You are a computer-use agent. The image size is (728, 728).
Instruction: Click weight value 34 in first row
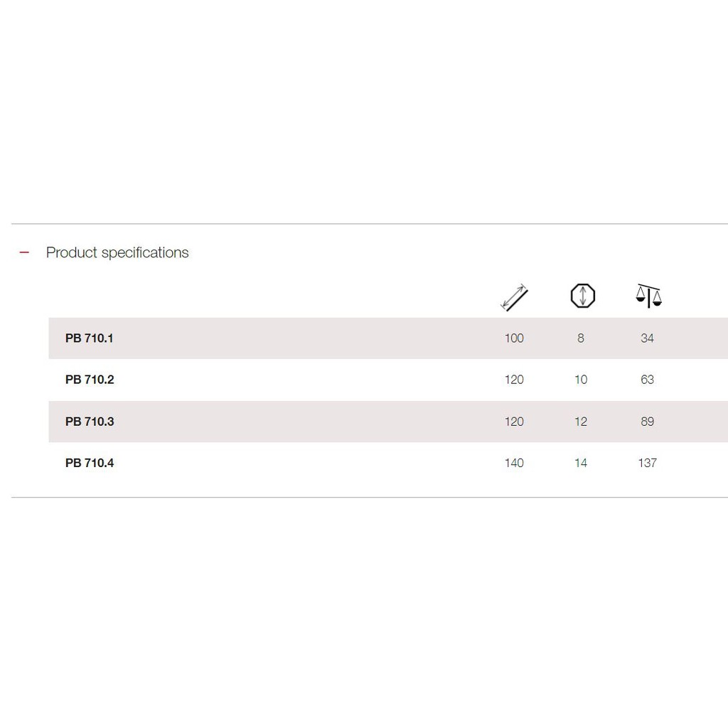[647, 338]
